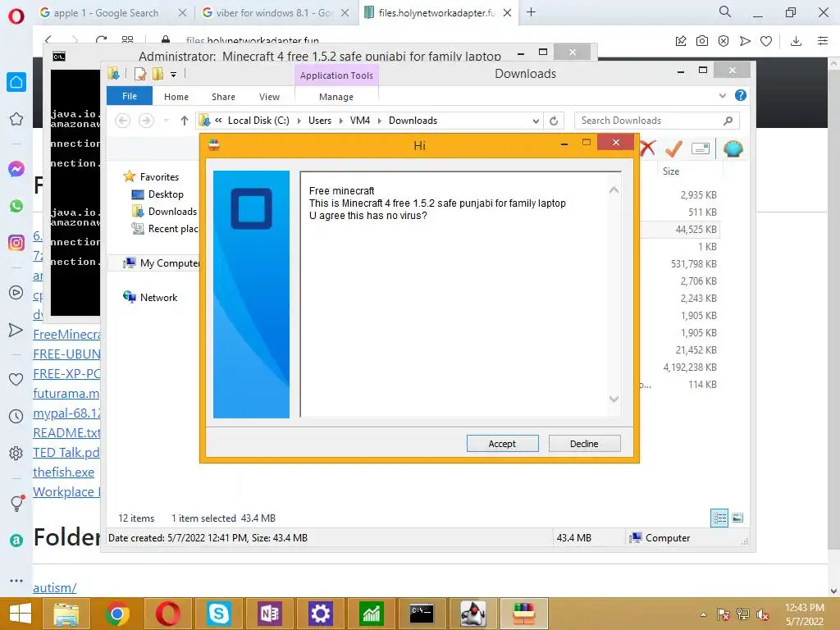
Task: Click Users in address breadcrumb
Action: [x=320, y=121]
